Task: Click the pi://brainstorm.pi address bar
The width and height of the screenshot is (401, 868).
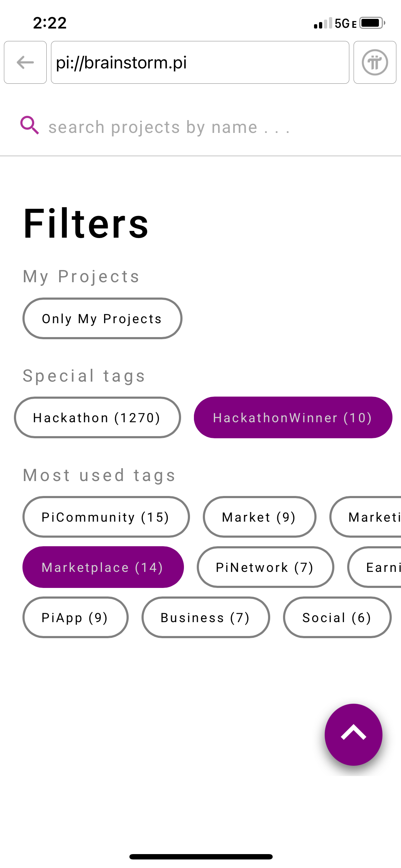Action: (200, 62)
